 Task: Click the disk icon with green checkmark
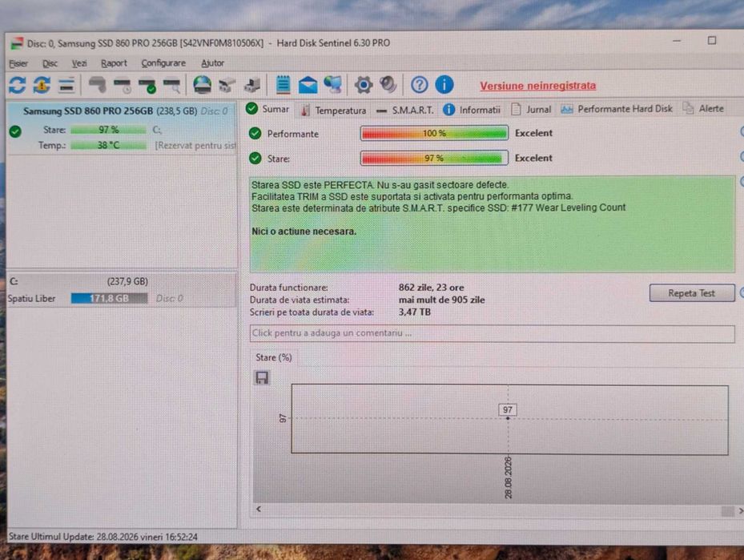[147, 86]
